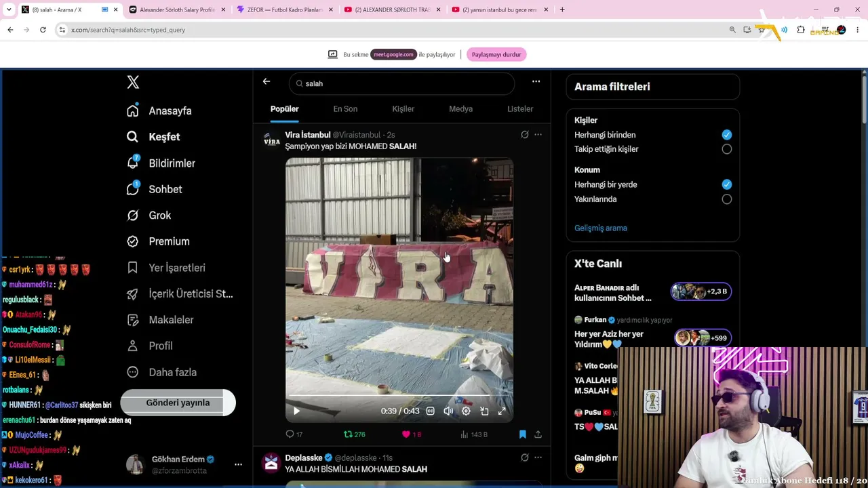Switch to En Son tab
The height and width of the screenshot is (488, 868).
pos(345,109)
